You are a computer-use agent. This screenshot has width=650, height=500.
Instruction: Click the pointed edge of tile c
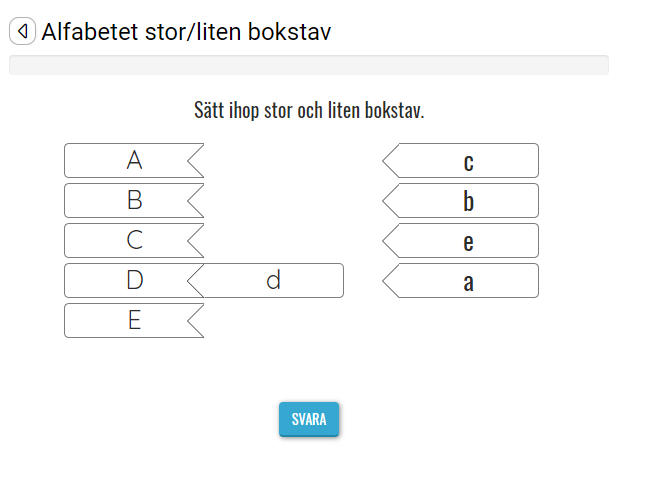391,161
